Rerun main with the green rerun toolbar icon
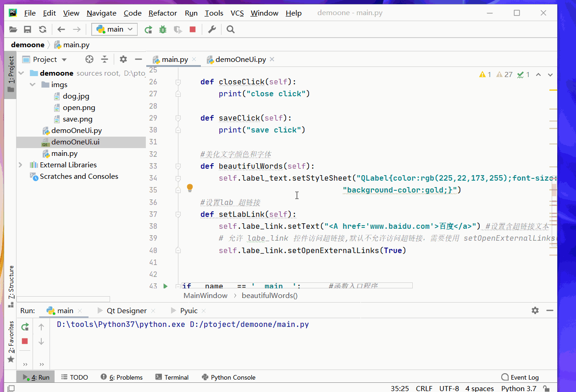576x392 pixels. [x=148, y=29]
